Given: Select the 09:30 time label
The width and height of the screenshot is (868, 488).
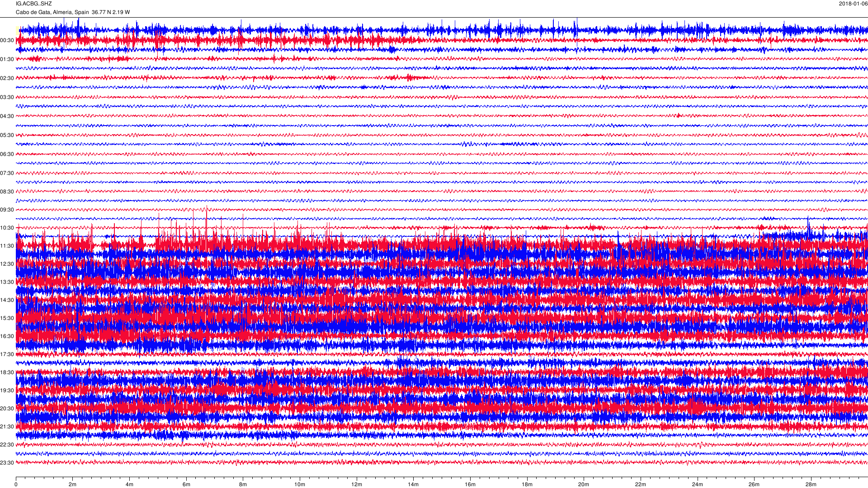Looking at the screenshot, I should (7, 210).
